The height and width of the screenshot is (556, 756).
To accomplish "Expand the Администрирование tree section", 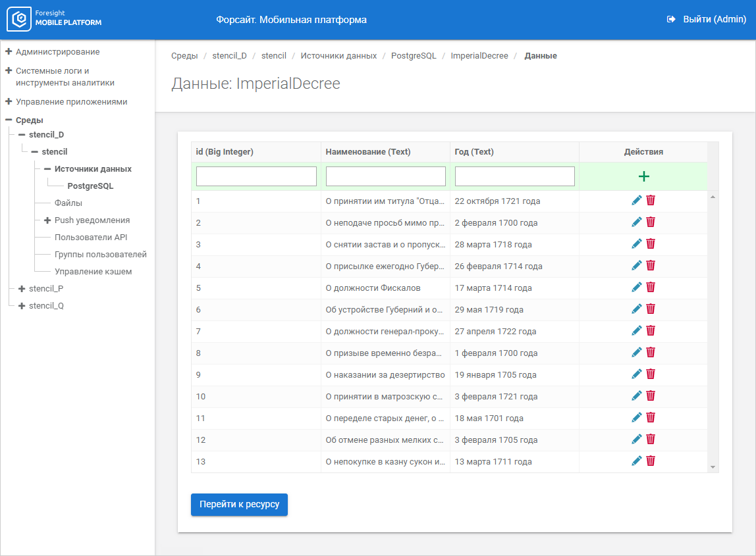I will click(x=9, y=51).
